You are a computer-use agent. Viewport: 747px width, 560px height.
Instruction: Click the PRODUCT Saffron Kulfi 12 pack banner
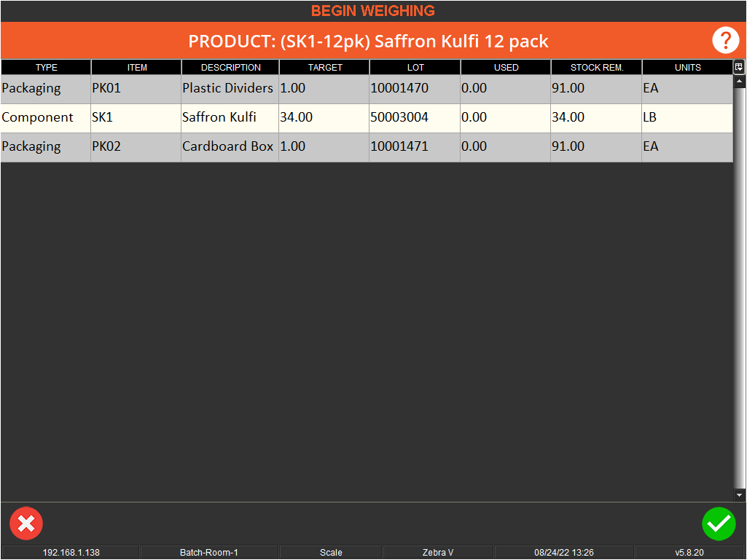click(368, 41)
